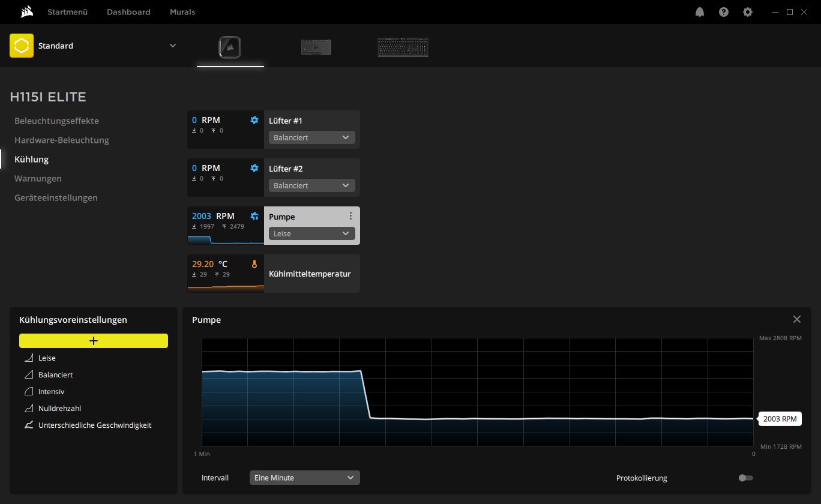Open the Intervall Eine Minute dropdown
The height and width of the screenshot is (504, 821).
point(305,478)
